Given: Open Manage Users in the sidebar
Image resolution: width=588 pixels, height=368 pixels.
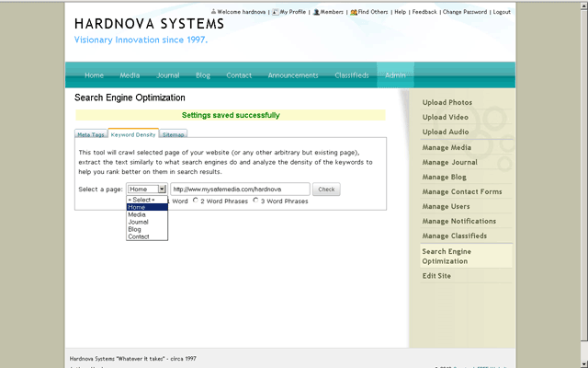Looking at the screenshot, I should click(x=447, y=206).
